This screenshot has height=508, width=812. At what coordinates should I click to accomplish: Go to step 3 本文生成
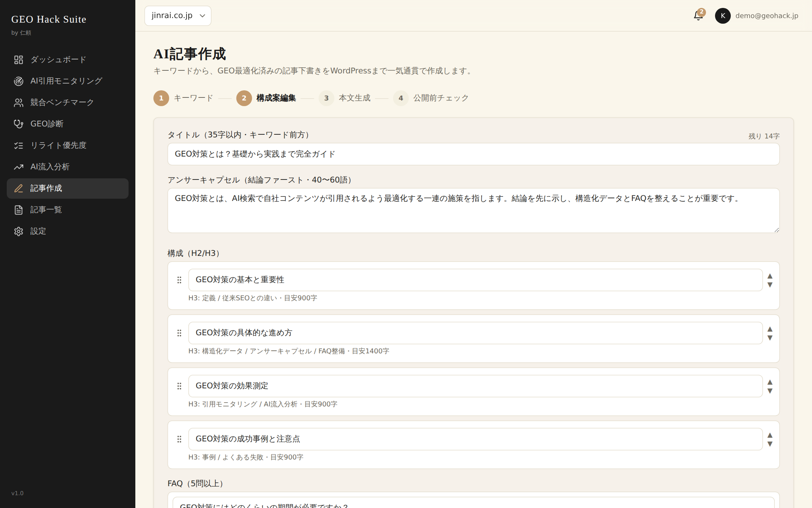345,98
